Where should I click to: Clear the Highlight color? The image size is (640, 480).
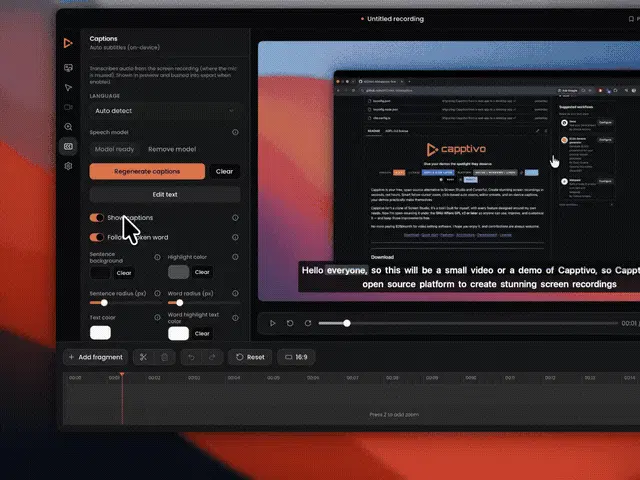[202, 272]
